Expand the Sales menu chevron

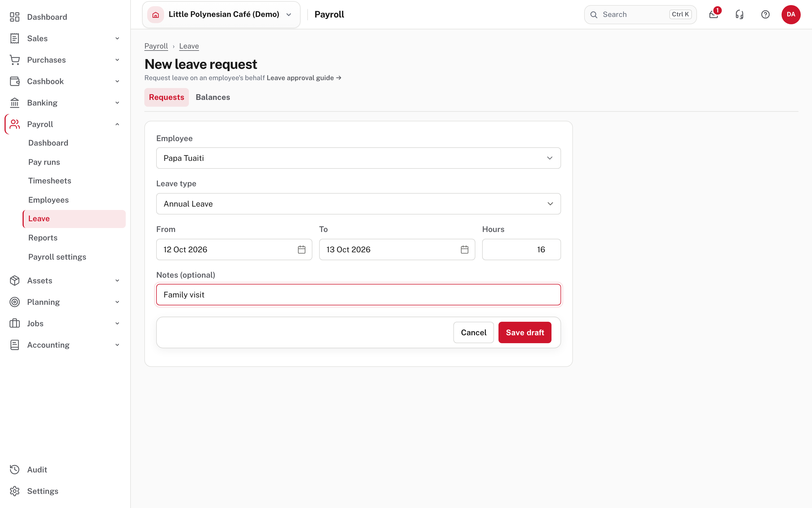[x=117, y=38]
